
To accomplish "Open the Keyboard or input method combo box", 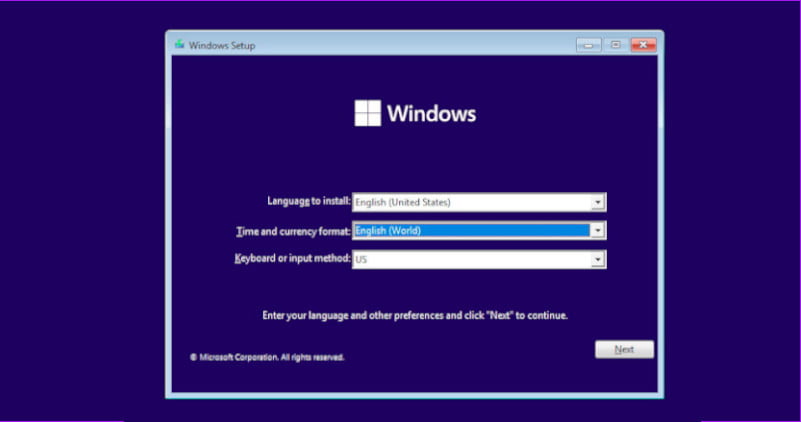I will tap(471, 260).
